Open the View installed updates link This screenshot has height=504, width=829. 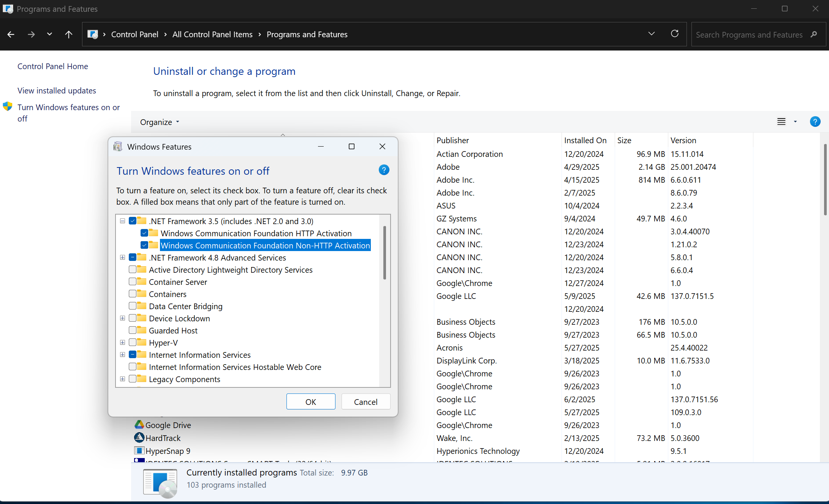pos(57,91)
